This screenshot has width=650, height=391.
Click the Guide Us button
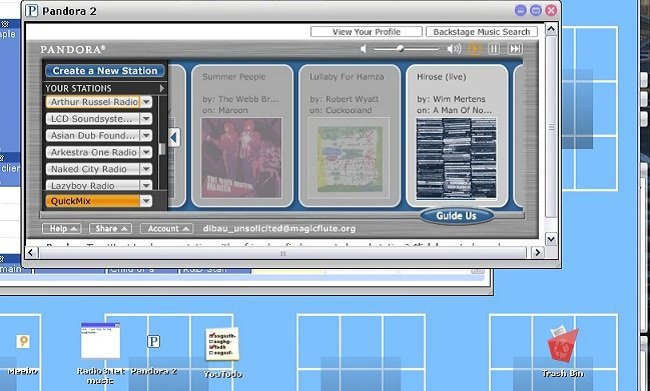click(x=456, y=216)
